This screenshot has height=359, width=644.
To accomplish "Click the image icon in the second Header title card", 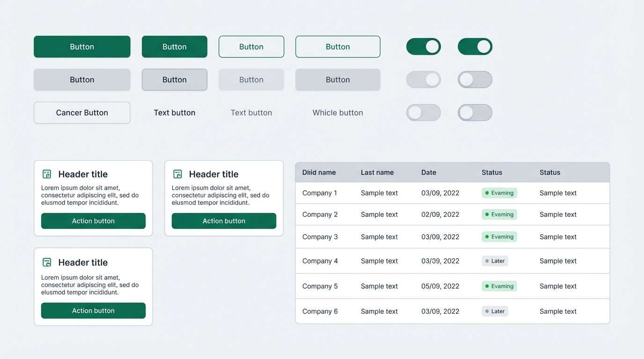I will coord(177,173).
